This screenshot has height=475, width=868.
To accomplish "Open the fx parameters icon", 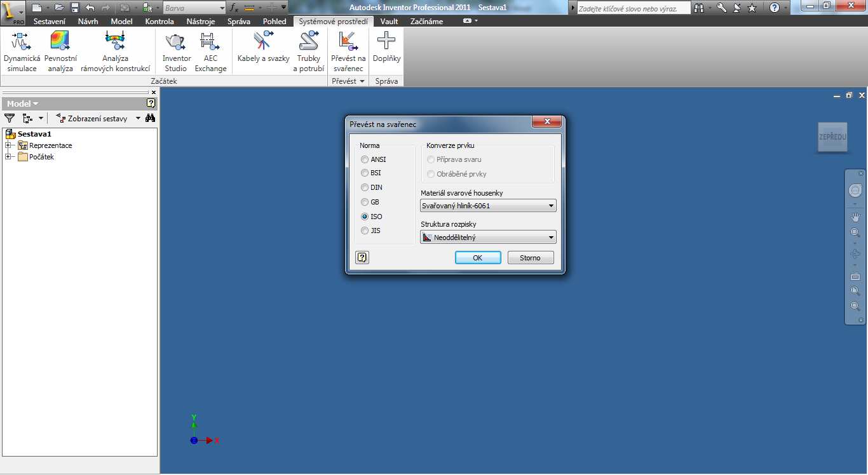I will (234, 8).
